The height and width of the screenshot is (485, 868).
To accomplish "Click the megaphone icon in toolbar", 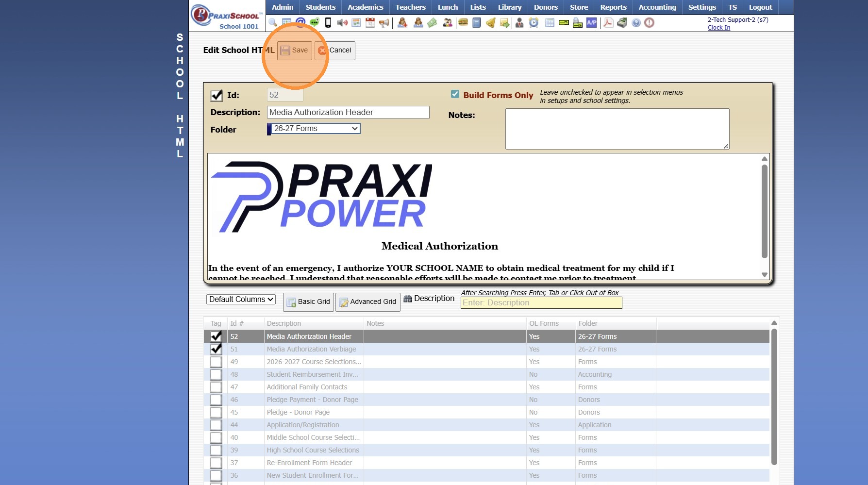I will 384,23.
